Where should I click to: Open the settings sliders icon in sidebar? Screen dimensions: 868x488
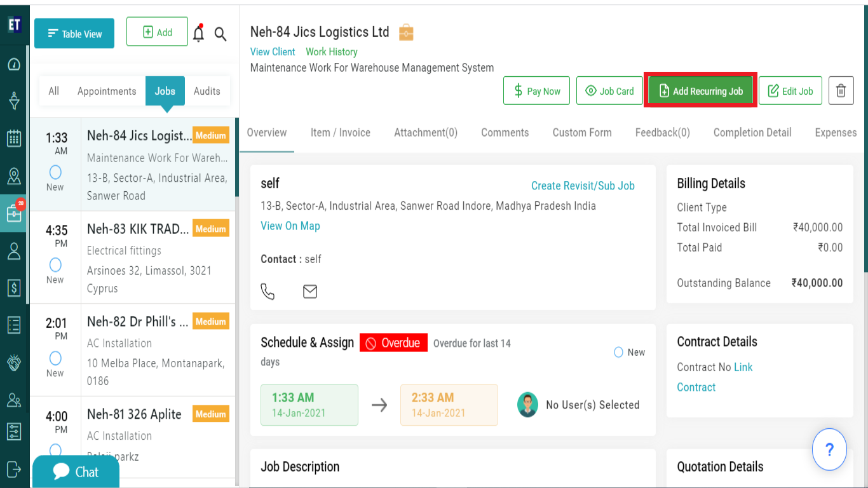tap(14, 431)
